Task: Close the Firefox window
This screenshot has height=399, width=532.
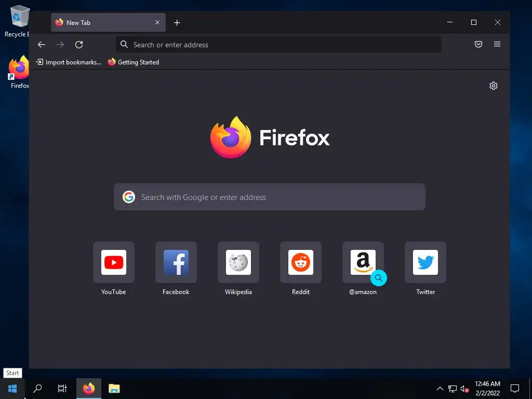Action: pyautogui.click(x=497, y=22)
